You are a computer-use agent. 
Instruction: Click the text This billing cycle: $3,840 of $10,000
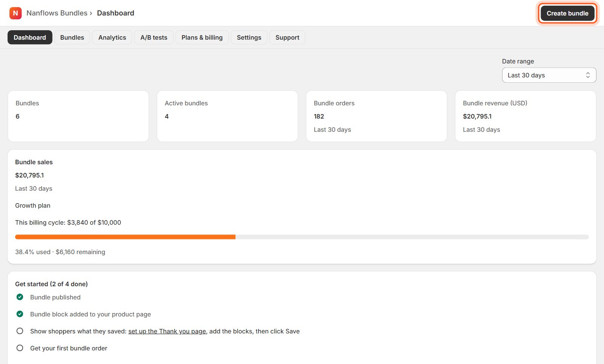[x=68, y=222]
